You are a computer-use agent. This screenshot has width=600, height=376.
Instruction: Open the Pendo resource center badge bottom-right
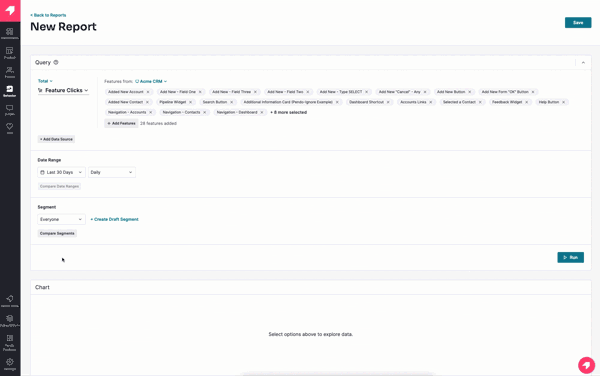[x=586, y=365]
